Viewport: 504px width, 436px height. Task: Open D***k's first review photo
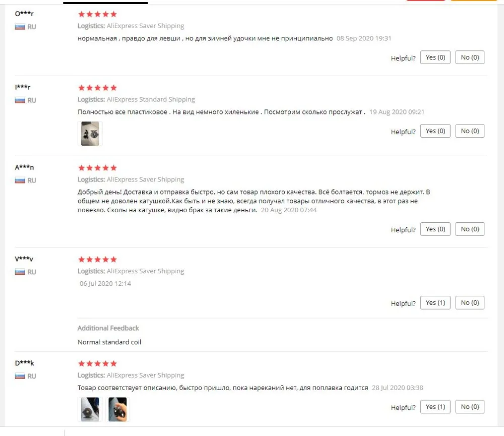coord(90,409)
